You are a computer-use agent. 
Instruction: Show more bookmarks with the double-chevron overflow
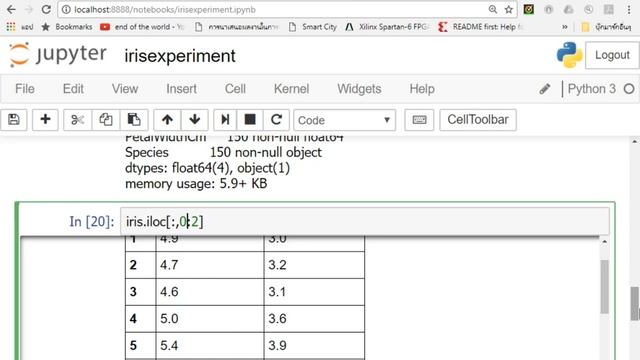click(564, 27)
